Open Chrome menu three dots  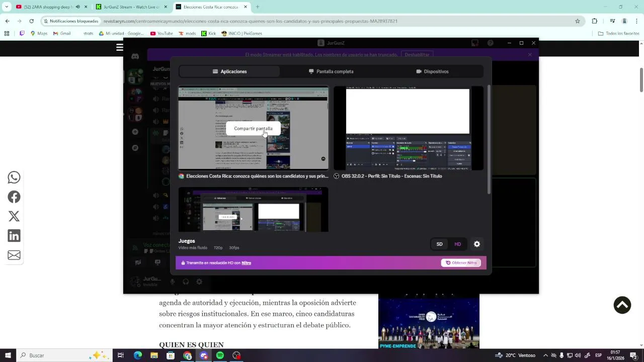[637, 21]
